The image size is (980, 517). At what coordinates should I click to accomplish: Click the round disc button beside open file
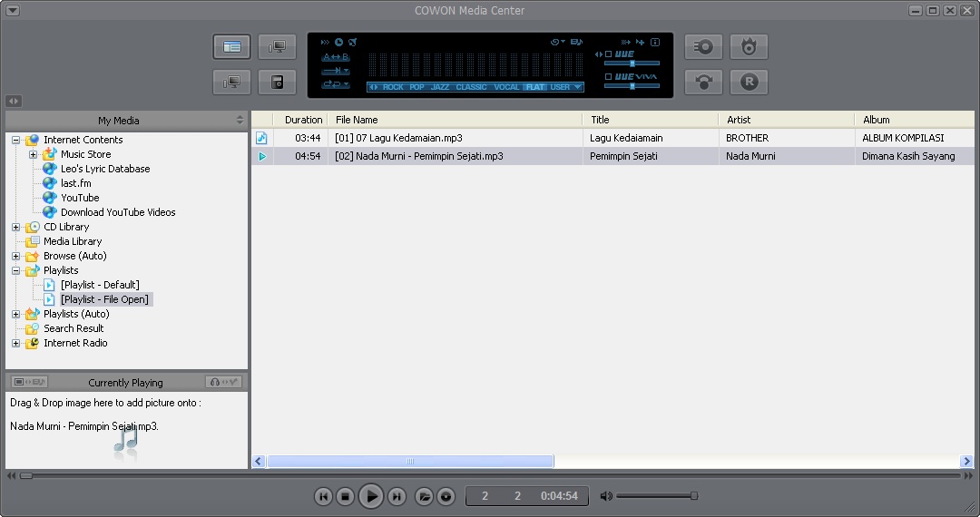point(446,496)
